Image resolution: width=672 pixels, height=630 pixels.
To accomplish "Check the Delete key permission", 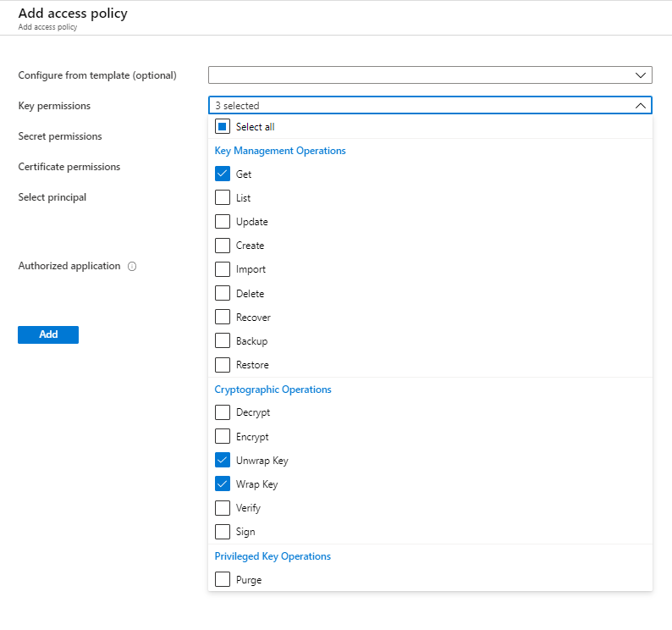I will coord(223,294).
